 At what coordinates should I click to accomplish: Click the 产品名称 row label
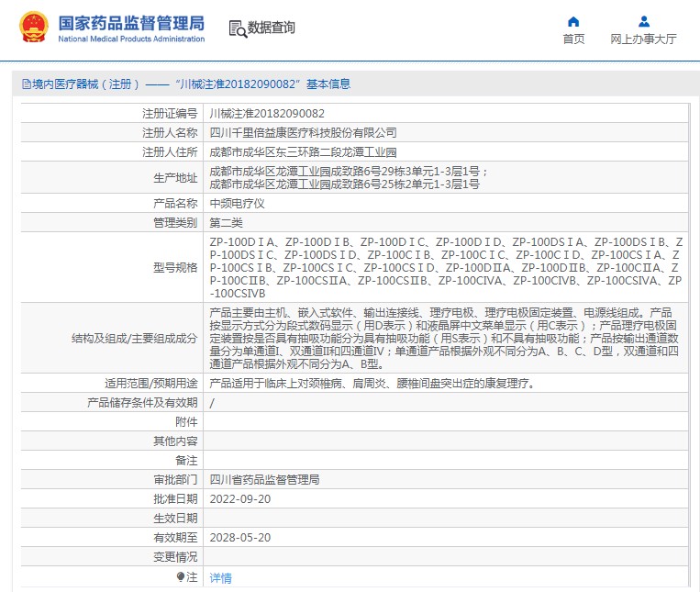pos(175,204)
